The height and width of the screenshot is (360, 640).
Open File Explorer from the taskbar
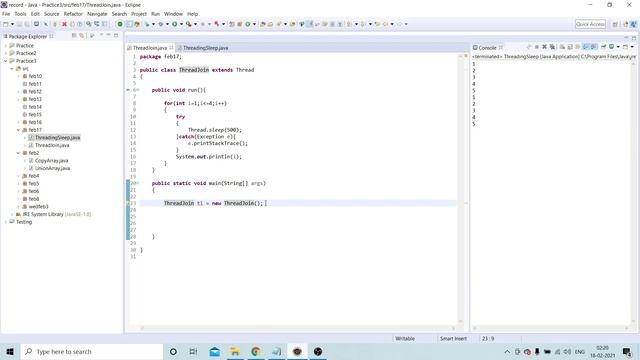tap(235, 351)
